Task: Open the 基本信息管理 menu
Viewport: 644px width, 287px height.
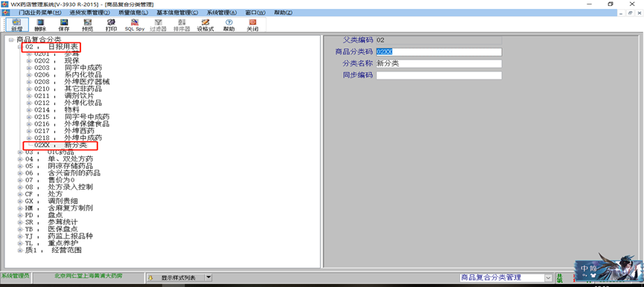Action: point(177,13)
